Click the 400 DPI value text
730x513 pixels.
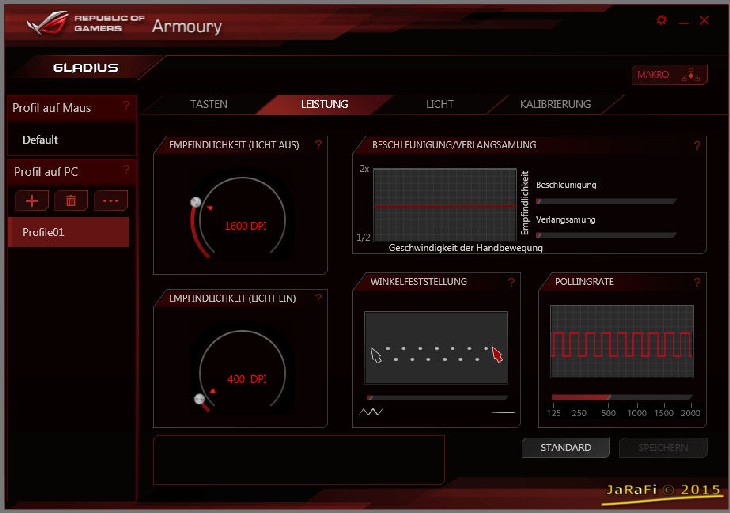coord(247,379)
